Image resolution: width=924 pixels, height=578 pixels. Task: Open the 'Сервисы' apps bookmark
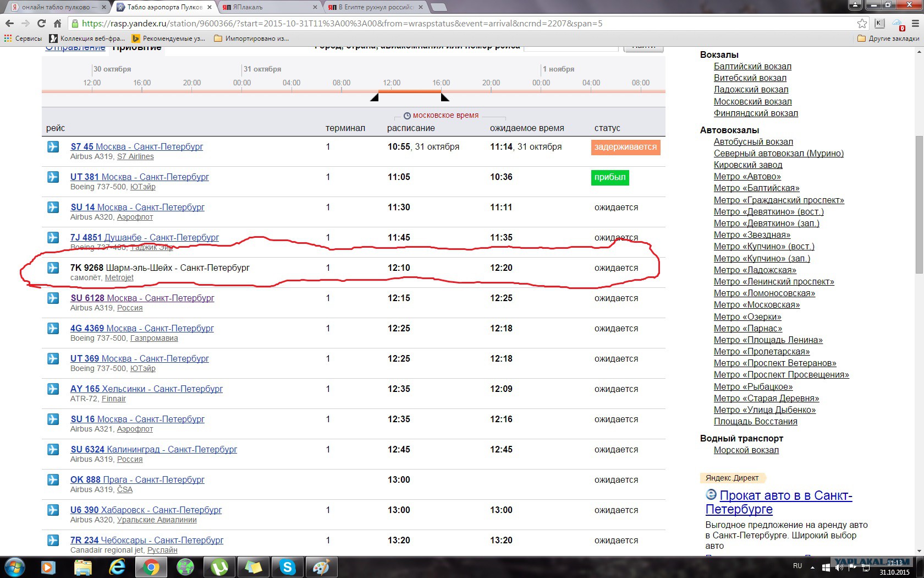pos(23,39)
